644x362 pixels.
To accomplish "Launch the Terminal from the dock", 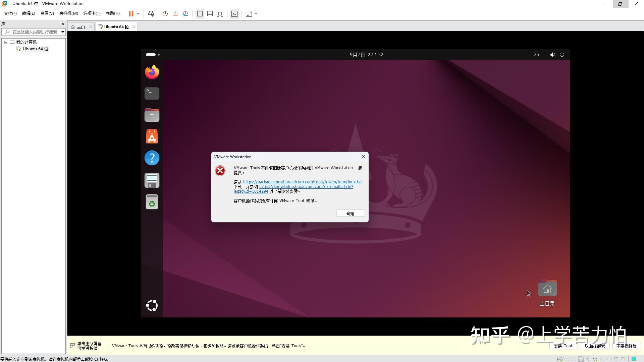I will (152, 93).
